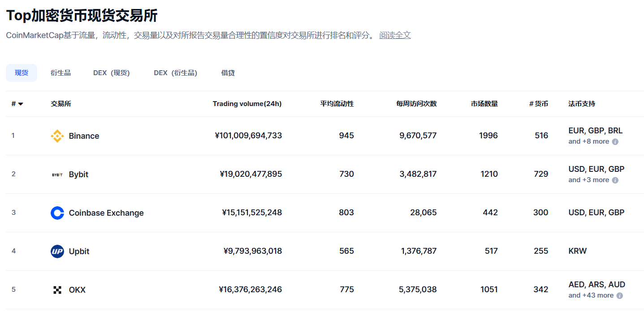644x311 pixels.
Task: Click Coinbase coin count 300
Action: tap(541, 213)
